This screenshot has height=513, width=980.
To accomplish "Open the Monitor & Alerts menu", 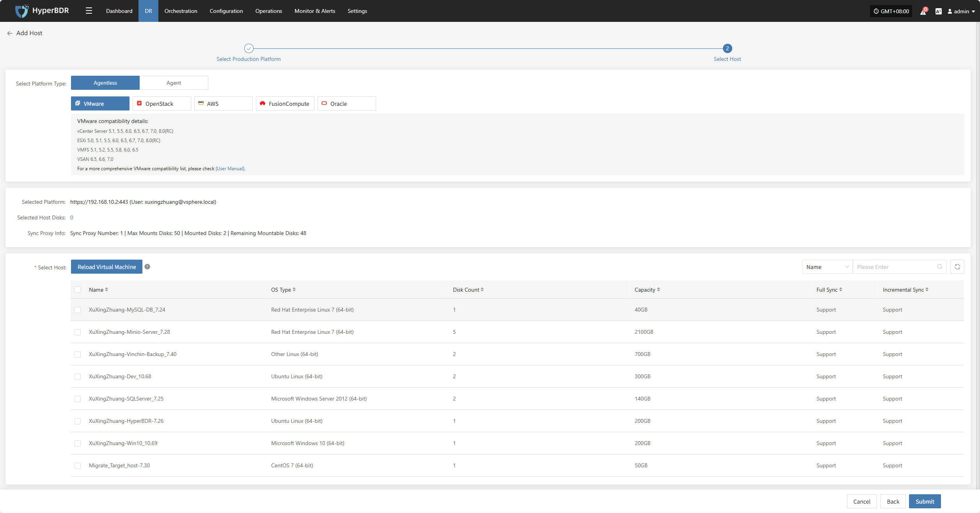I will click(x=315, y=11).
